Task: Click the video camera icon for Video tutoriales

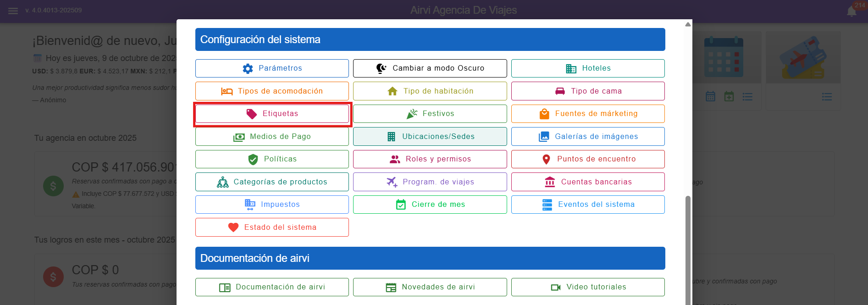Action: pyautogui.click(x=556, y=287)
